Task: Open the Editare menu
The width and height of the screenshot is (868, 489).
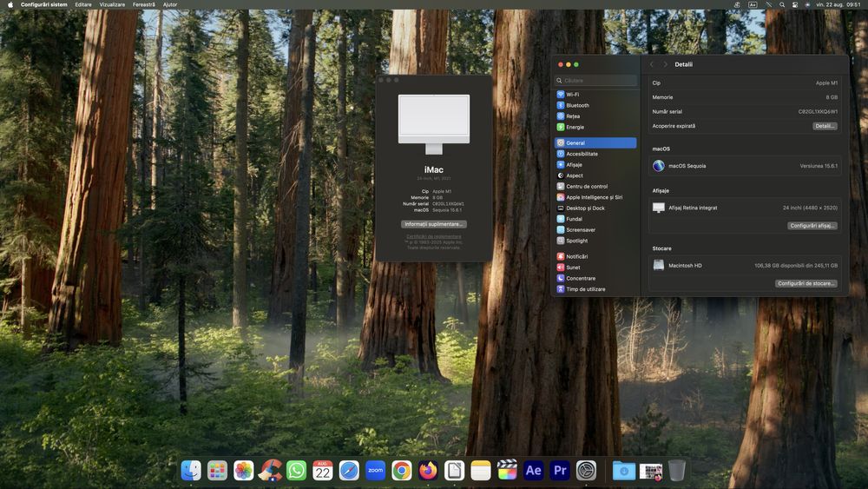Action: point(83,4)
